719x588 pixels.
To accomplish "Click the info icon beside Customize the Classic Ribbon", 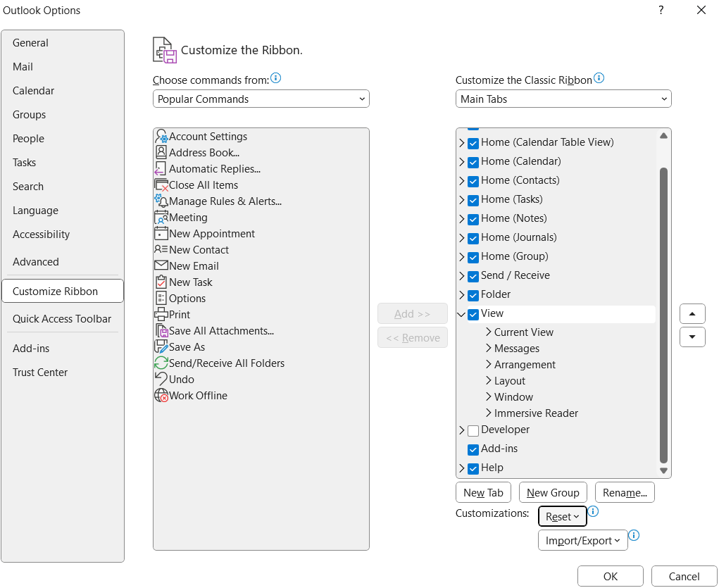I will 599,78.
